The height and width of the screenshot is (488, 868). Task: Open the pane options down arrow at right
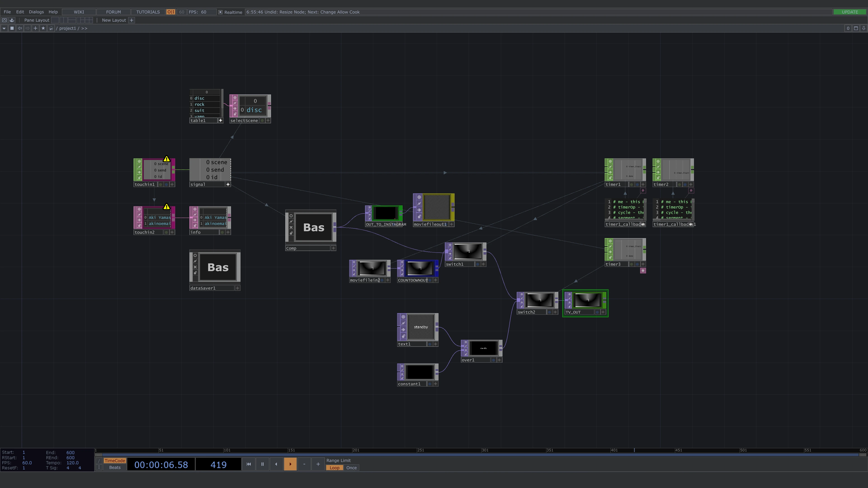[x=864, y=28]
